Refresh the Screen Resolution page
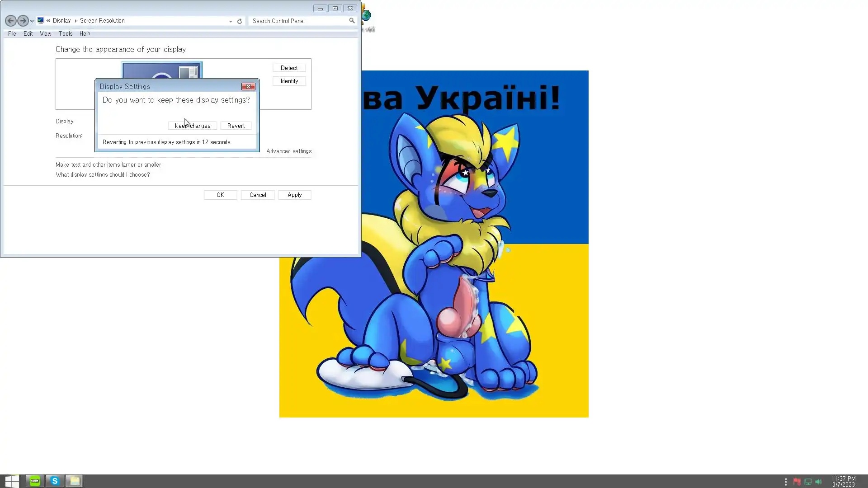The image size is (868, 488). click(240, 21)
